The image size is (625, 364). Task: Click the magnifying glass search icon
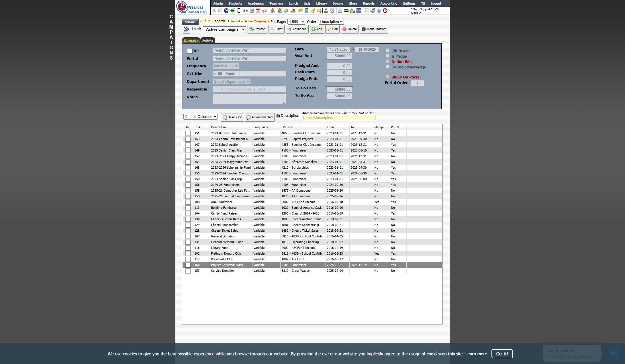pos(214,11)
